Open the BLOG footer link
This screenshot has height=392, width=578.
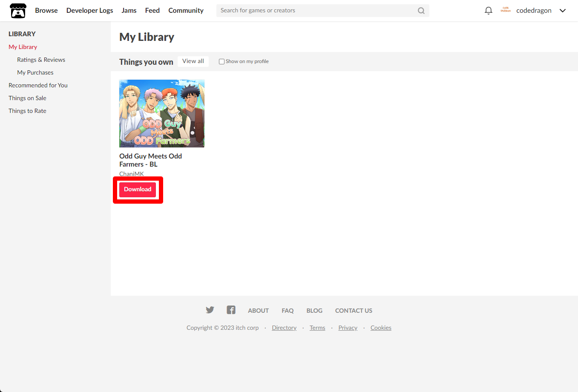(314, 311)
